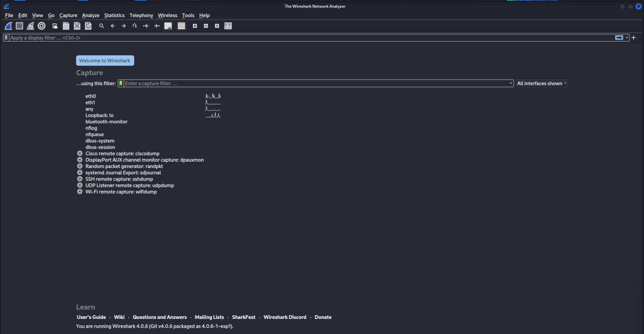The width and height of the screenshot is (644, 334).
Task: Open a capture file using the folder icon
Action: 55,26
